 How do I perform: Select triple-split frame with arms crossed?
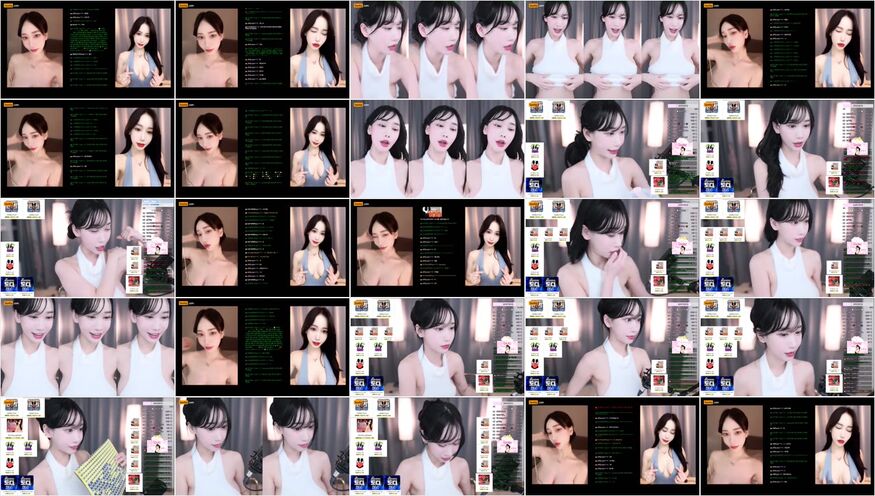coord(612,49)
